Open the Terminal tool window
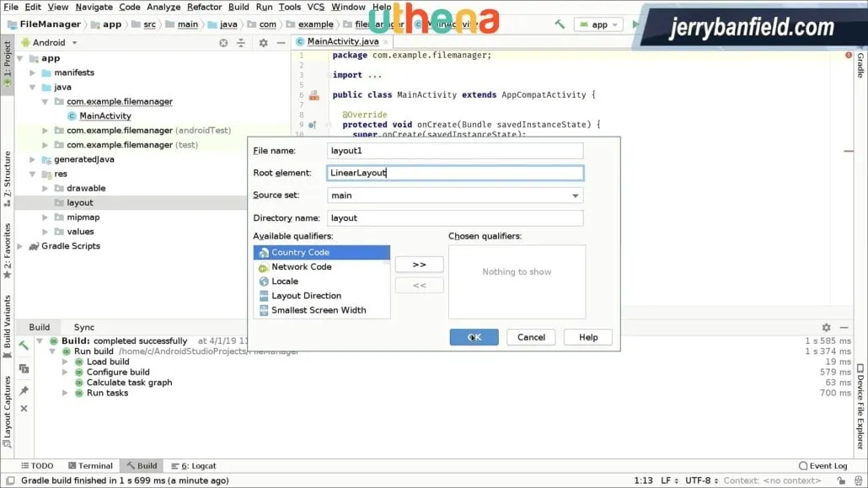Image resolution: width=868 pixels, height=488 pixels. [90, 466]
